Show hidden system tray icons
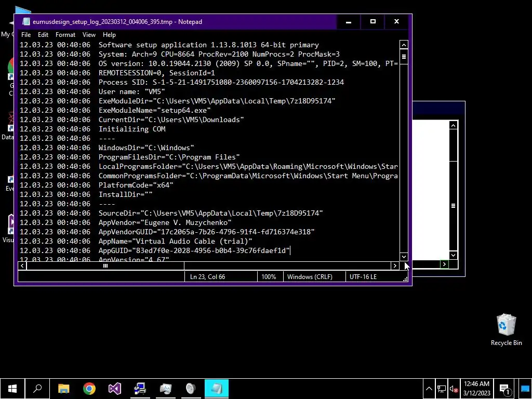Screen dimensions: 532x399 429,389
